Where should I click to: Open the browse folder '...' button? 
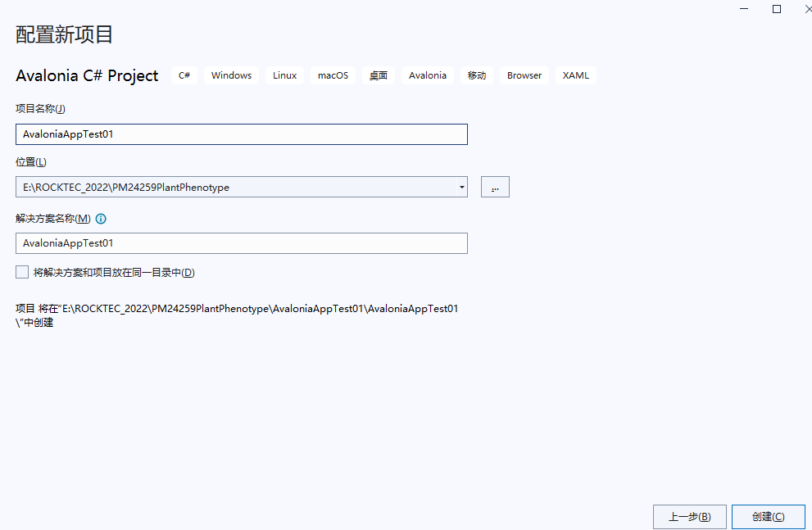(495, 187)
